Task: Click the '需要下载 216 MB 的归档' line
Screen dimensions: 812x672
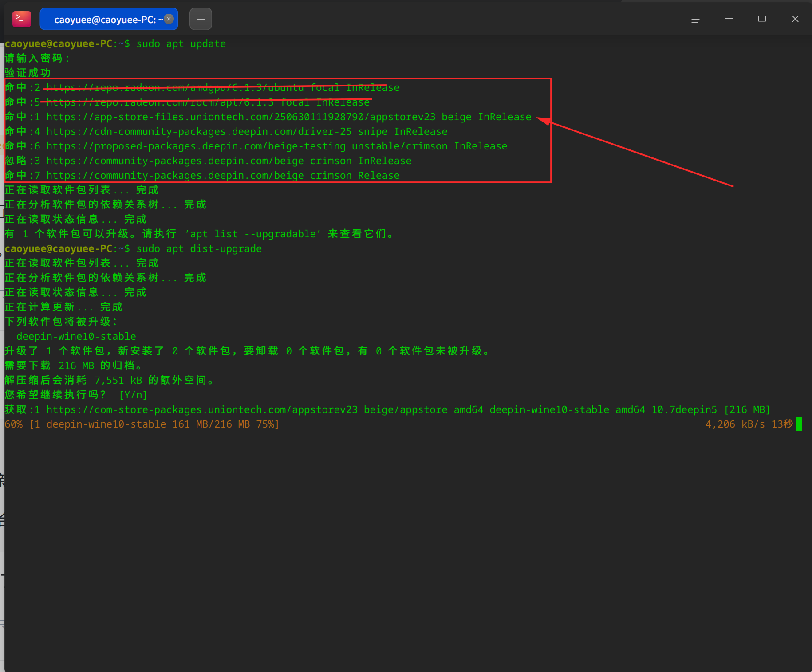Action: coord(74,365)
